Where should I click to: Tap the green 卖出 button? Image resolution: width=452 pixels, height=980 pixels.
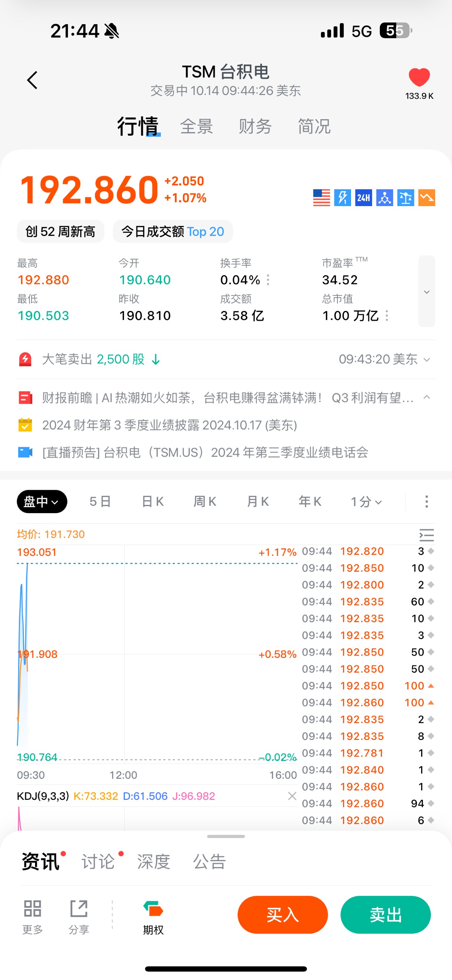click(x=386, y=914)
